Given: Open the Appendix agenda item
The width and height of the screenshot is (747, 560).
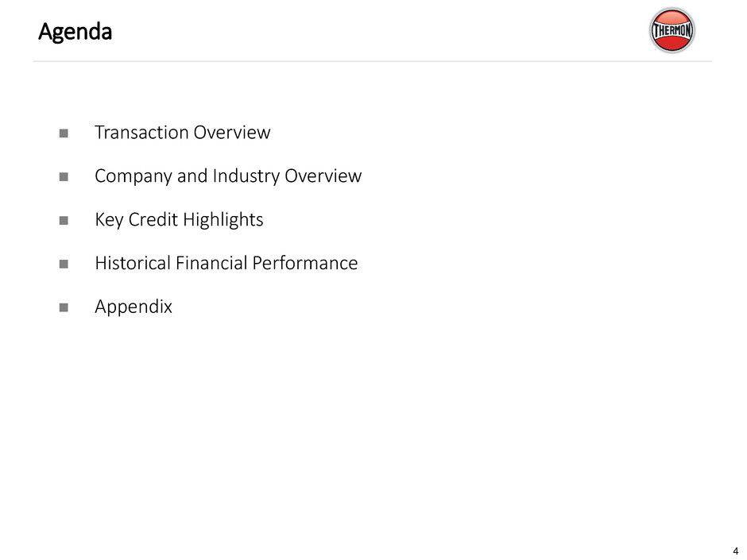Looking at the screenshot, I should 133,307.
